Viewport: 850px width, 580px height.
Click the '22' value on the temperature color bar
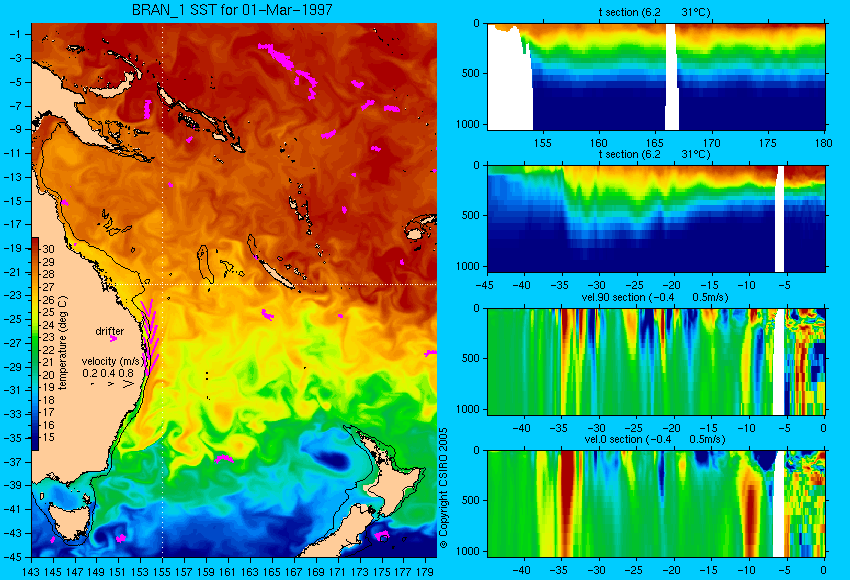tap(48, 350)
